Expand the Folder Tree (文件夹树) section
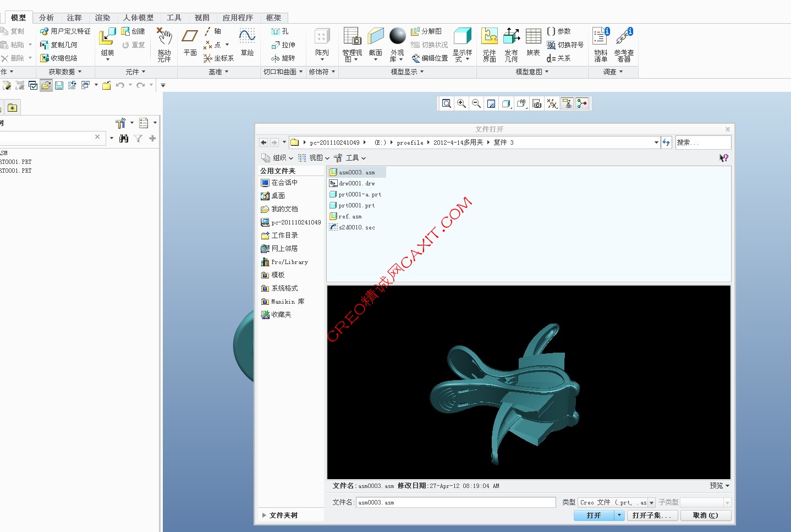 [x=280, y=515]
